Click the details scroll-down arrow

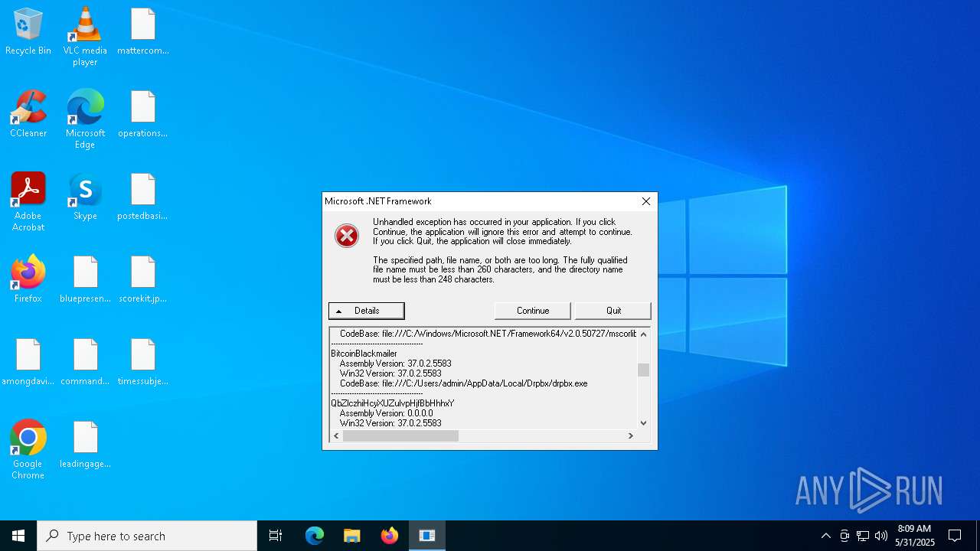tap(643, 422)
